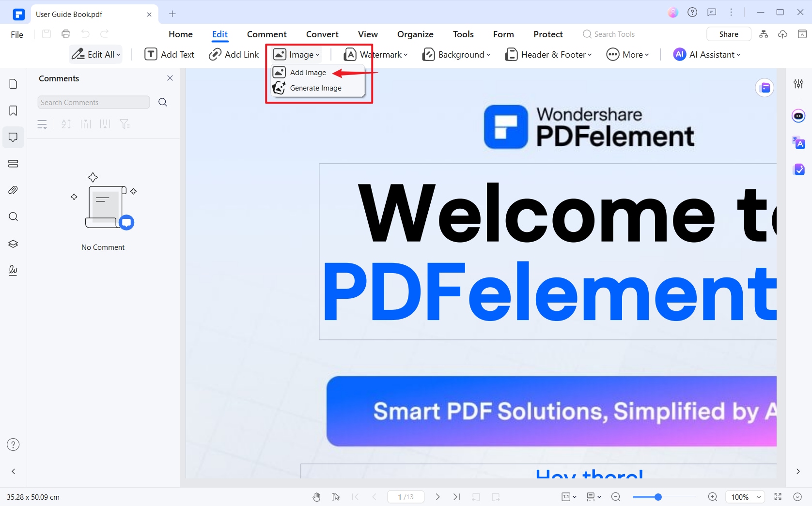Viewport: 812px width, 506px height.
Task: Open the Search magnifier in left sidebar
Action: 13,216
